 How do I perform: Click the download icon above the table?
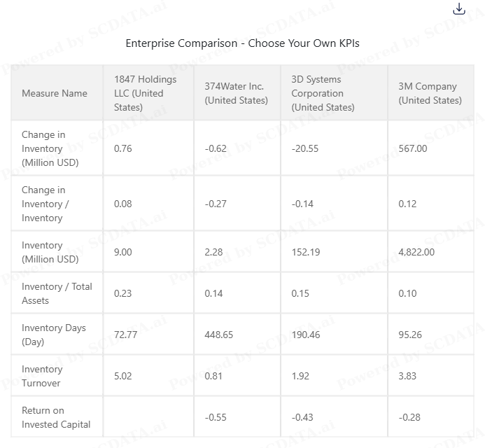coord(459,9)
